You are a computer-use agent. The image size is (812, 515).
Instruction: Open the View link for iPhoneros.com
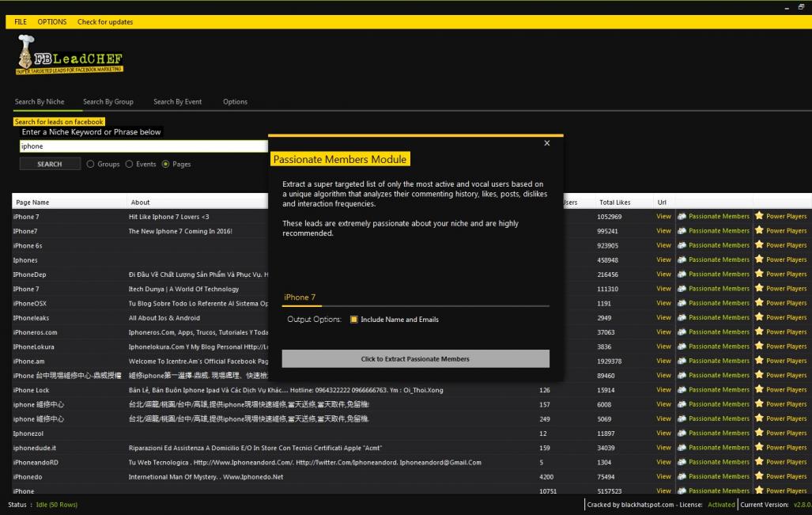(x=663, y=332)
